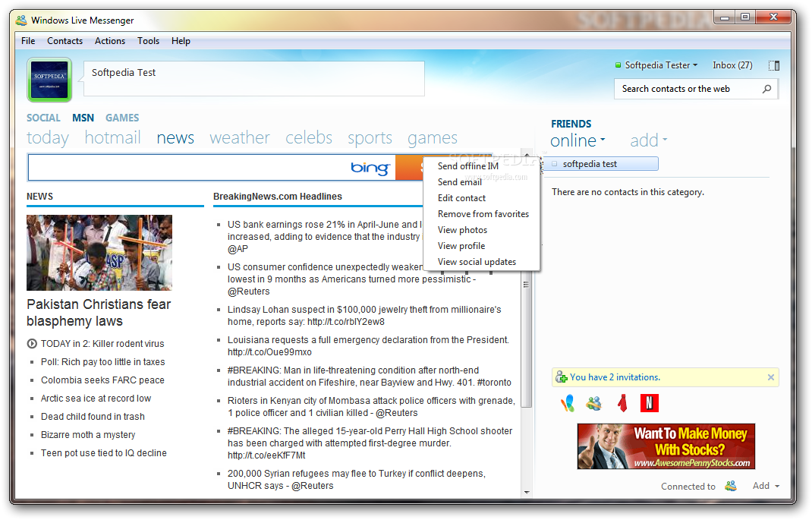The image size is (812, 520).
Task: Edit the Softpedia Test personal message
Action: [253, 79]
